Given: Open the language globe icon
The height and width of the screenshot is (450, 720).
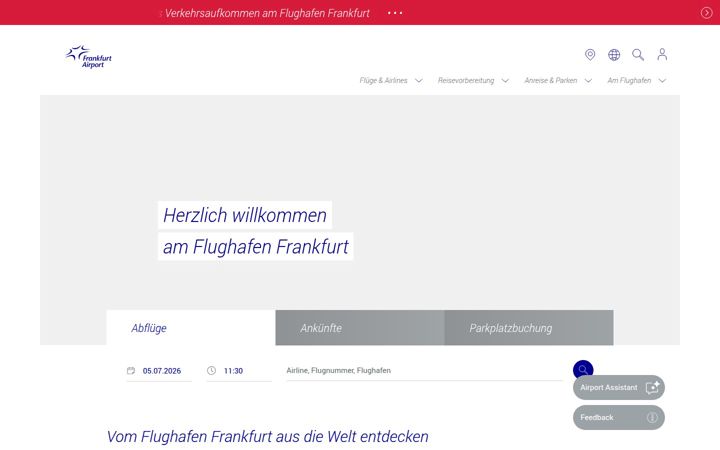Looking at the screenshot, I should click(x=614, y=55).
